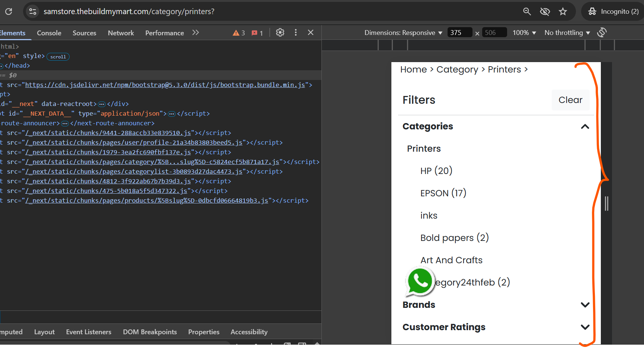The width and height of the screenshot is (644, 348).
Task: Go to Category breadcrumb link
Action: click(457, 70)
